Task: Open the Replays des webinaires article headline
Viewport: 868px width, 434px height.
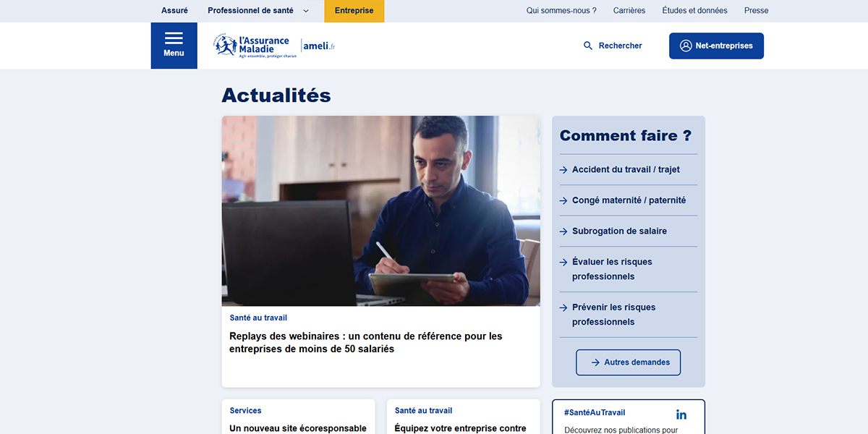Action: 365,343
